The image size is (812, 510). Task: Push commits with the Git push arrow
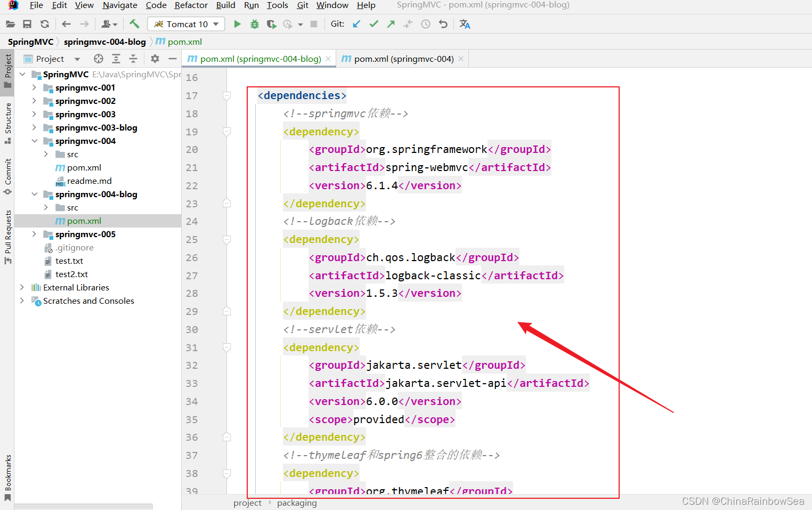pos(389,24)
